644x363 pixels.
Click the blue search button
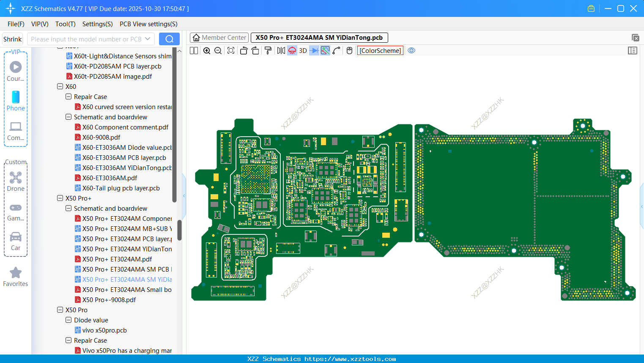point(169,39)
